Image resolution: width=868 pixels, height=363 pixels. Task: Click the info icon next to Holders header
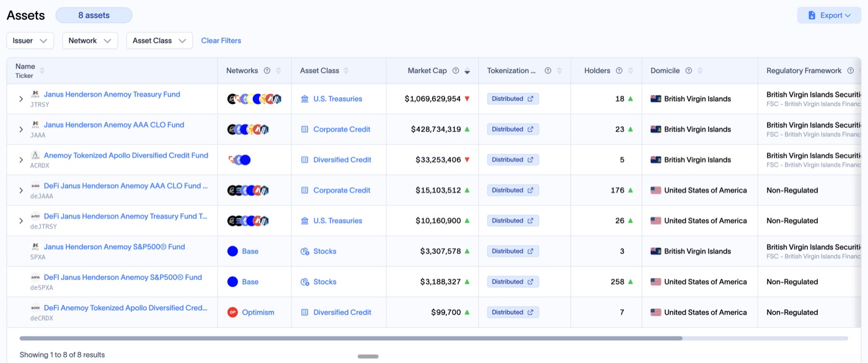pos(619,71)
